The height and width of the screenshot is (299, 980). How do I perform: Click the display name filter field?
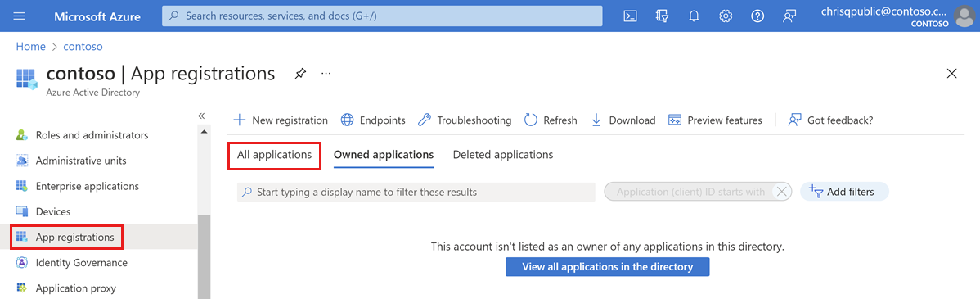point(416,192)
